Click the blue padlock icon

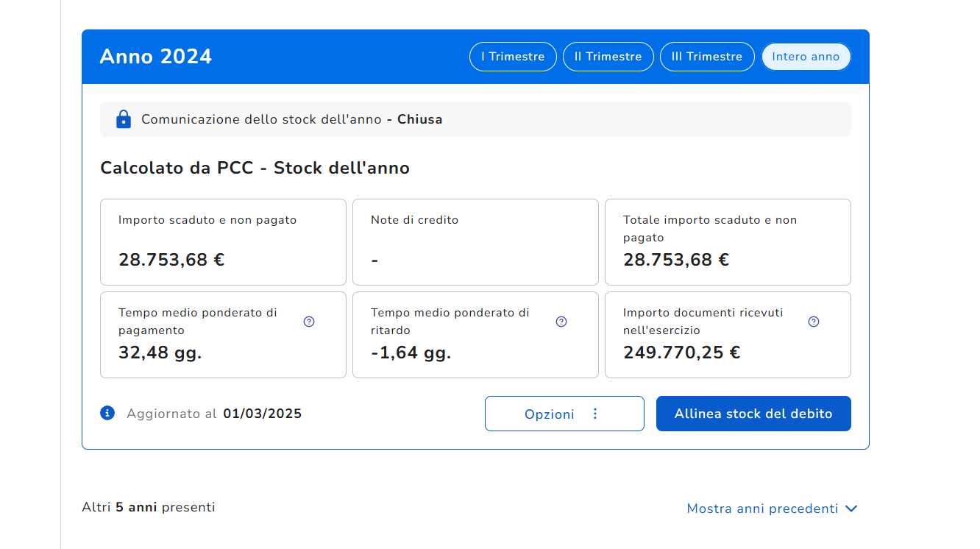pos(124,119)
